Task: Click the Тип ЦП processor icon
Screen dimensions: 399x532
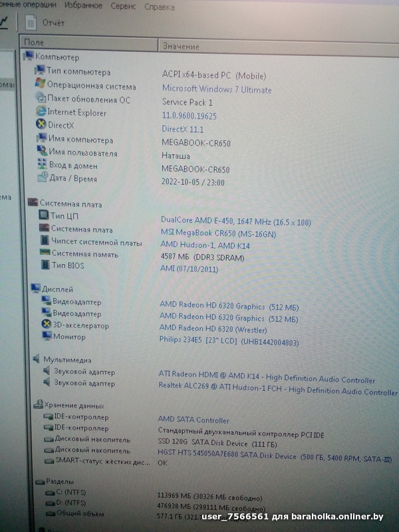Action: point(44,215)
